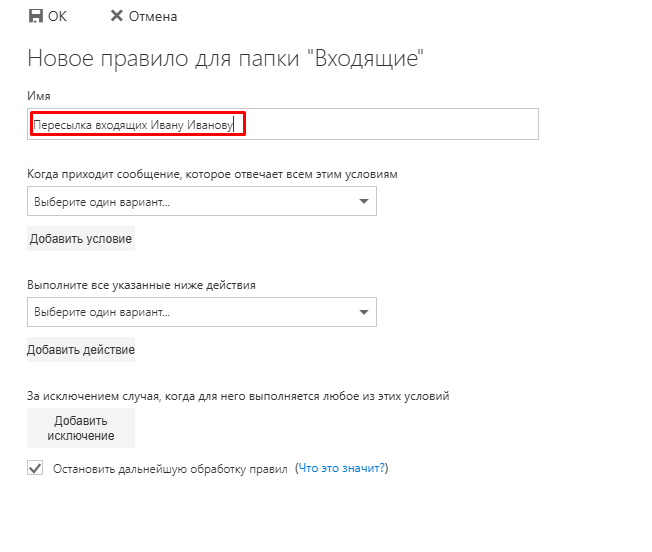This screenshot has height=552, width=652.
Task: Open the condition dropdown under Когда приходит сообщение
Action: (x=190, y=202)
